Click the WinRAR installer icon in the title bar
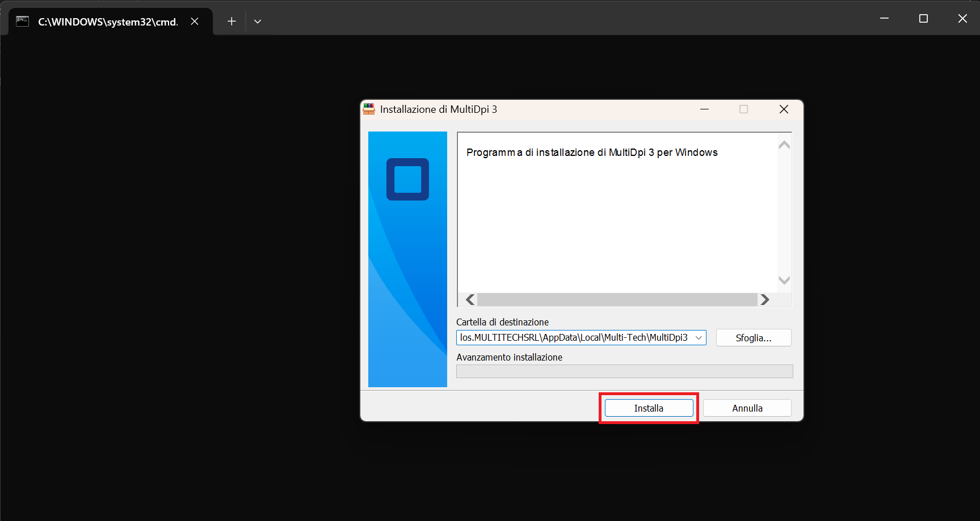This screenshot has height=521, width=980. pos(369,109)
